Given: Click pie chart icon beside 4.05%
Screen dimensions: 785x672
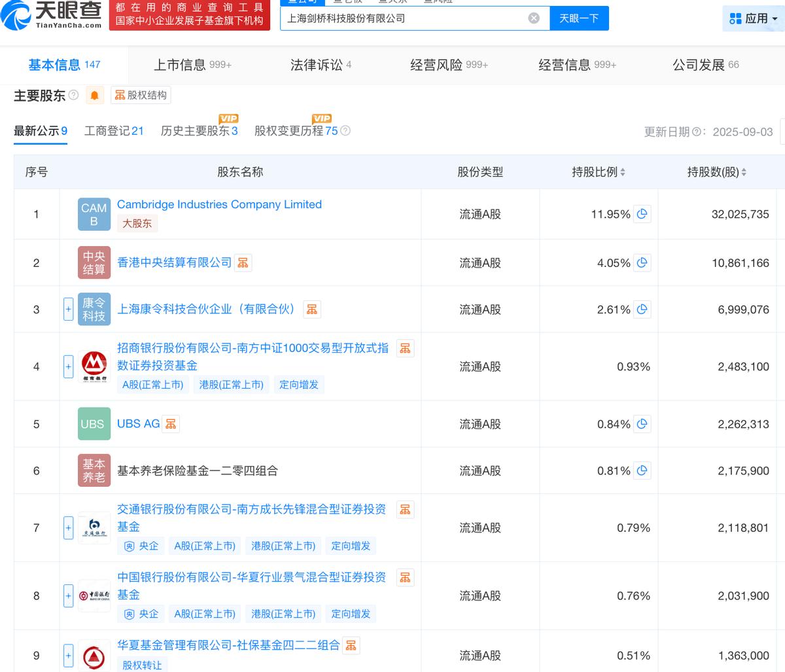Looking at the screenshot, I should point(642,263).
